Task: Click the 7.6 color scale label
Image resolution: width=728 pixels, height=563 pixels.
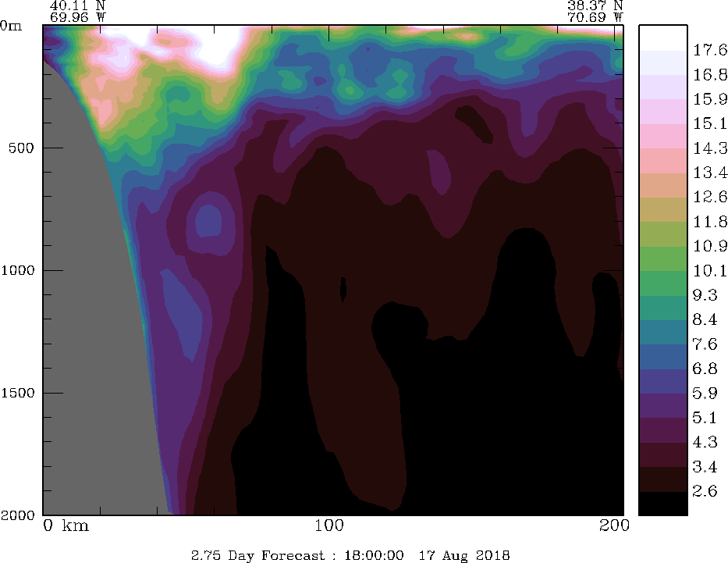Action: tap(705, 344)
